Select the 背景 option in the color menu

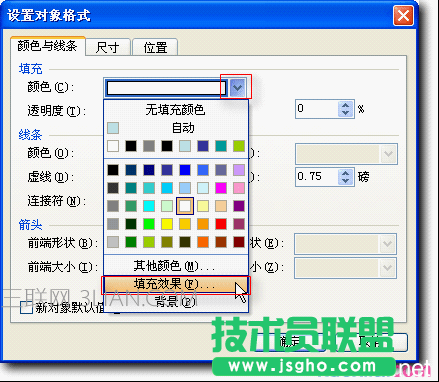coord(176,302)
